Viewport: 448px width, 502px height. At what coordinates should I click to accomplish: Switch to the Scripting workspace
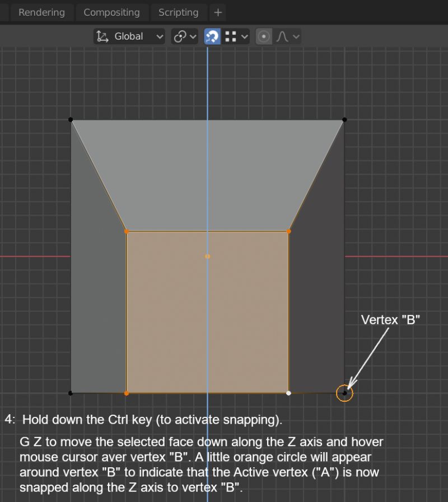pos(178,12)
